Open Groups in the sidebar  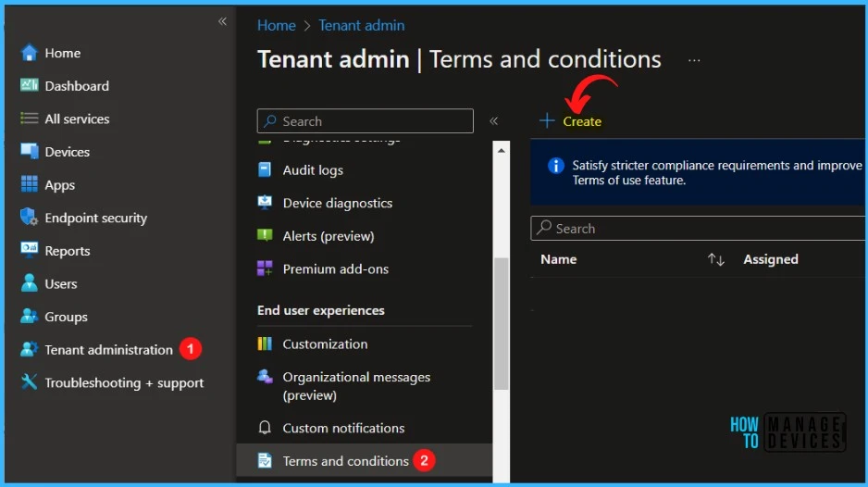click(66, 317)
